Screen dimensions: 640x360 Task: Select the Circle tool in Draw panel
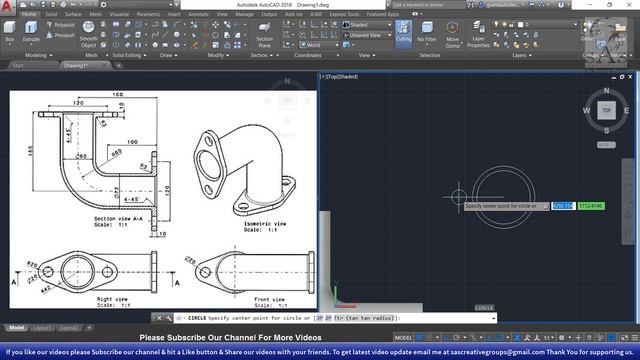pyautogui.click(x=177, y=35)
